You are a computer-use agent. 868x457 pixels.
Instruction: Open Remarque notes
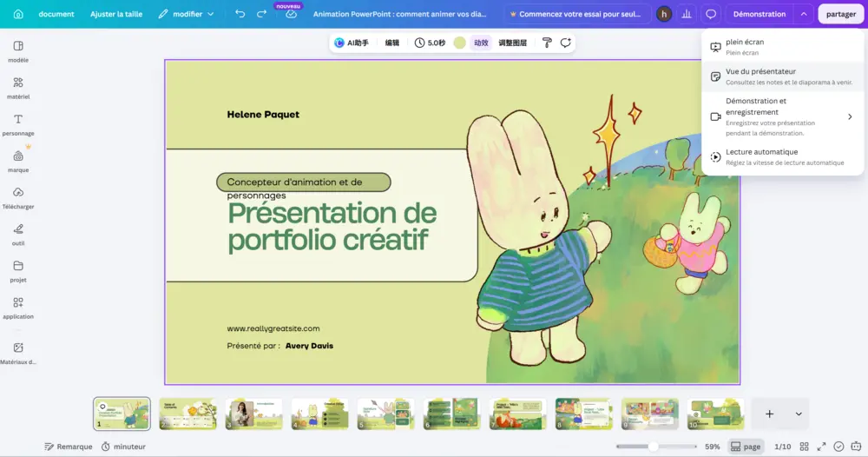69,447
